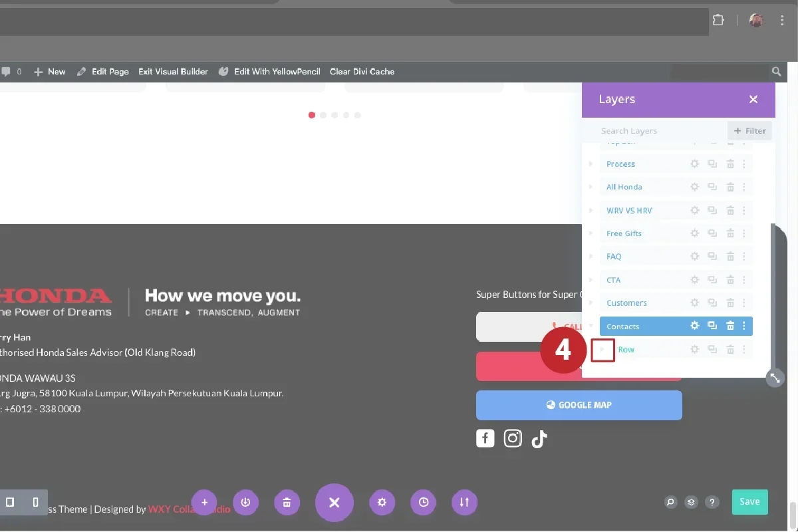Click Exit Visual Builder in admin bar
The width and height of the screenshot is (798, 532).
(x=173, y=72)
